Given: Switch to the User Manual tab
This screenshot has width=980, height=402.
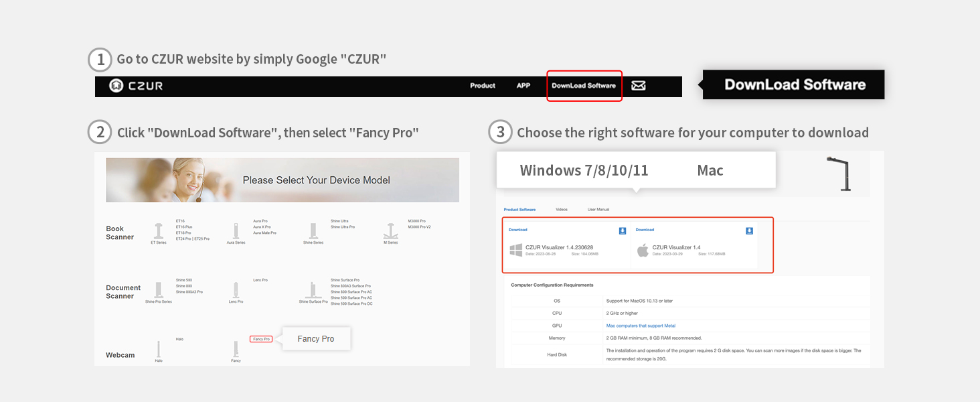Looking at the screenshot, I should (x=598, y=210).
